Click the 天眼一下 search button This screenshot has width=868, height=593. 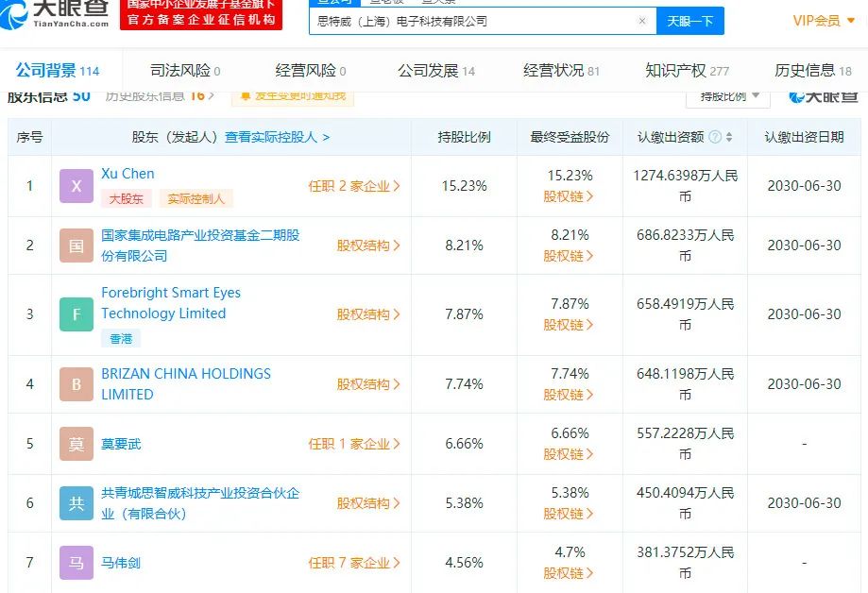point(690,21)
